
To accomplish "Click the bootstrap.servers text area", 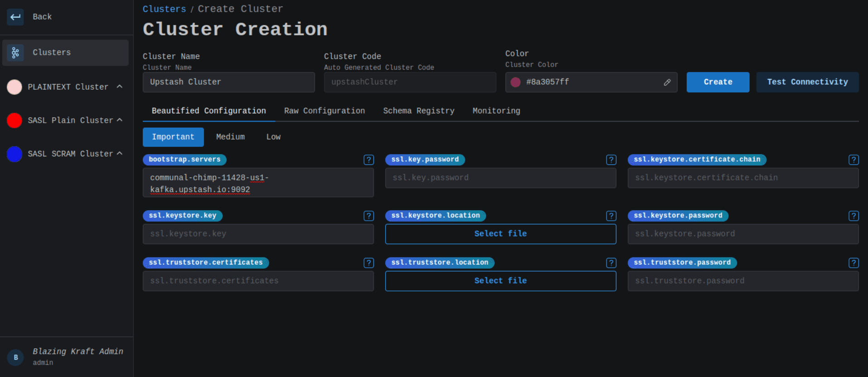I will (258, 183).
